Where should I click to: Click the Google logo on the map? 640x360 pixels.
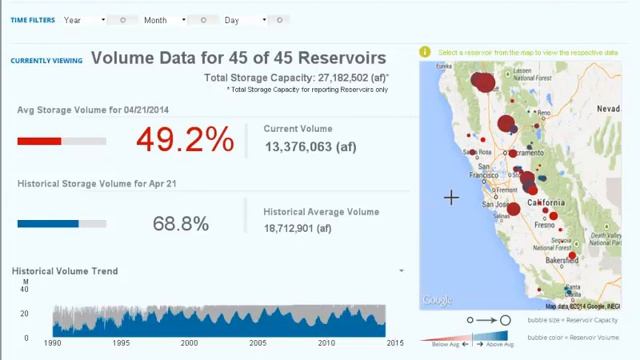click(438, 300)
